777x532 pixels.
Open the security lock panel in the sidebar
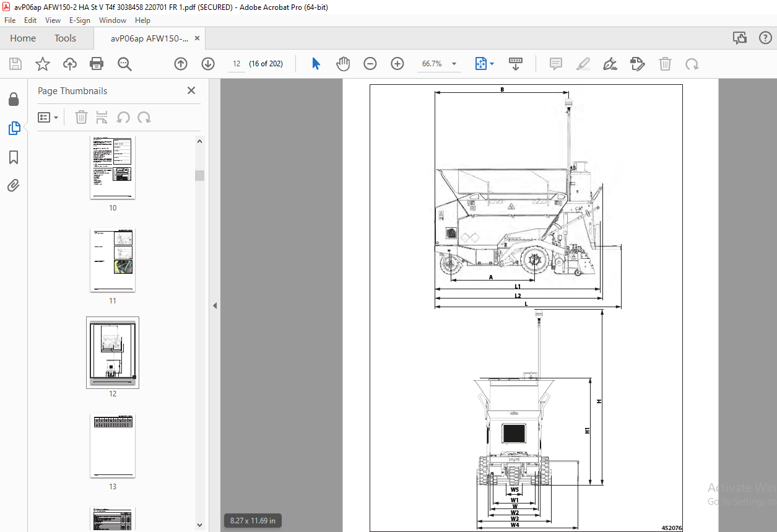[x=14, y=99]
